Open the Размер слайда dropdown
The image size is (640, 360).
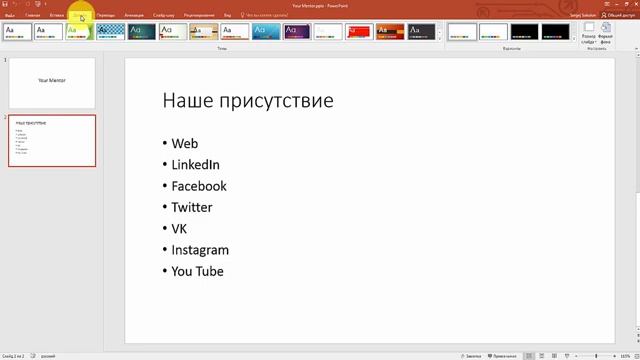click(589, 33)
